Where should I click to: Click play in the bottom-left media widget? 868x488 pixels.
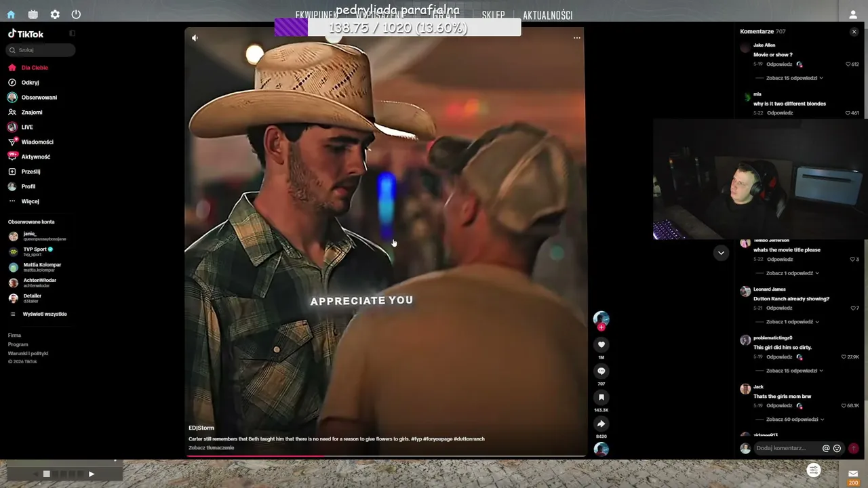click(x=92, y=474)
